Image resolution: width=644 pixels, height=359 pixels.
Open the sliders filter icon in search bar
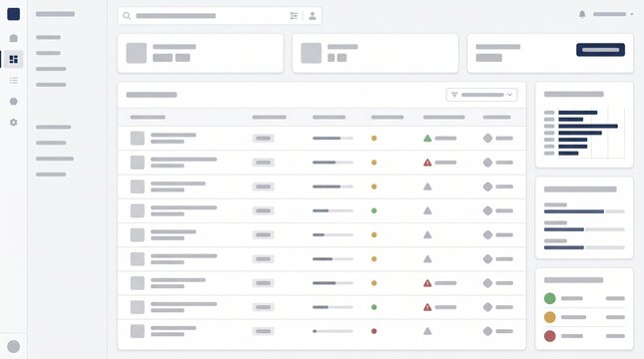(x=294, y=16)
